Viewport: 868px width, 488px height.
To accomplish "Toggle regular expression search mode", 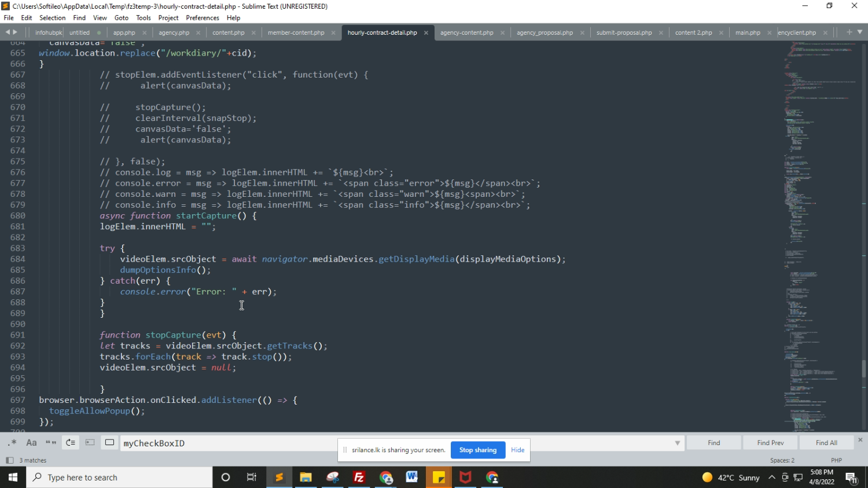I will pyautogui.click(x=12, y=443).
